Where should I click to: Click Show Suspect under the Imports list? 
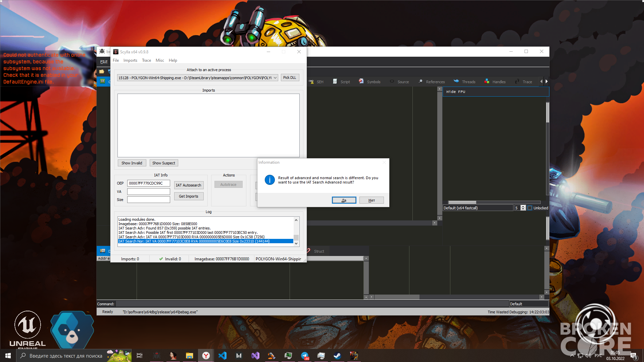[164, 163]
